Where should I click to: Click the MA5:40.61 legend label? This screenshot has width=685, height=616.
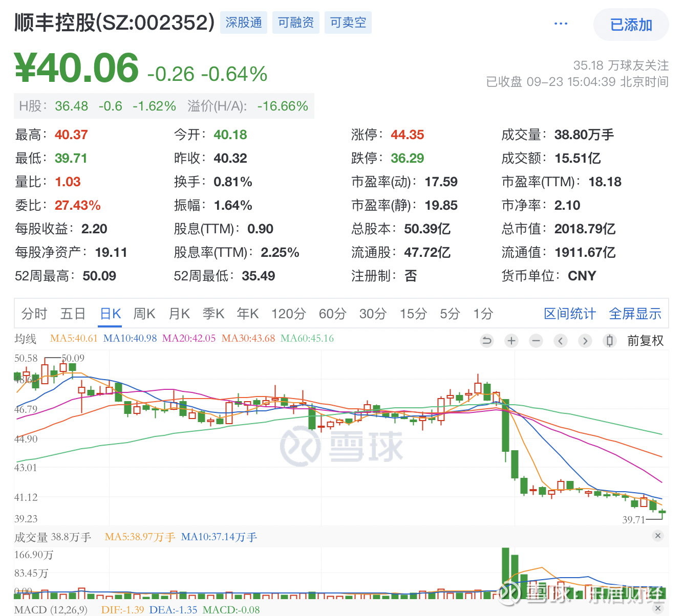coord(74,338)
